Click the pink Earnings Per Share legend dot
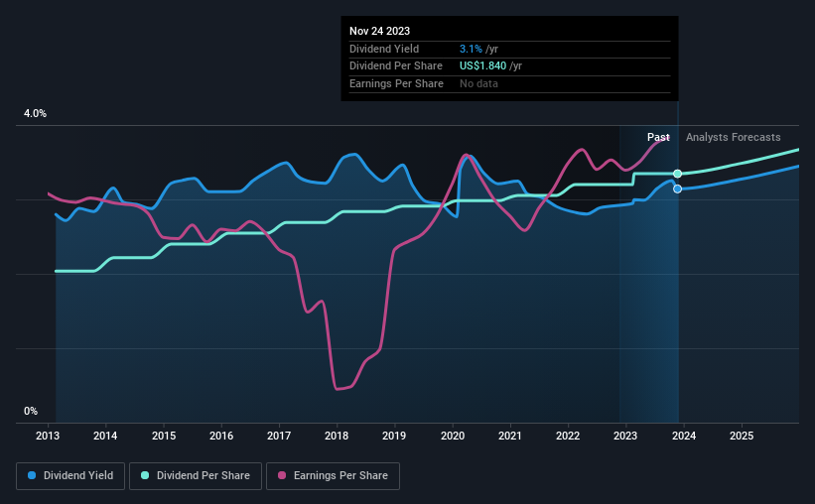 pos(282,475)
